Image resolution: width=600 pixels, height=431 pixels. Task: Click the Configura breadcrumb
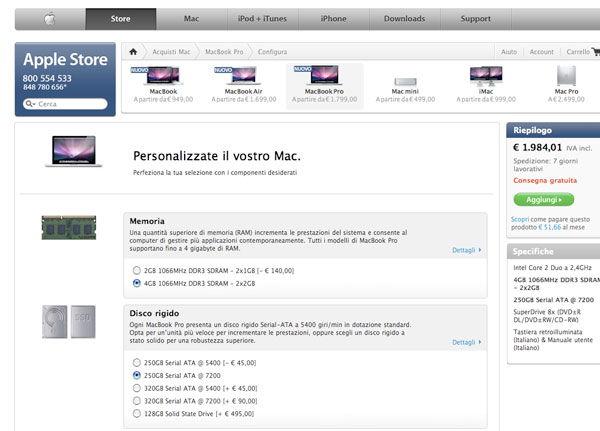(272, 52)
